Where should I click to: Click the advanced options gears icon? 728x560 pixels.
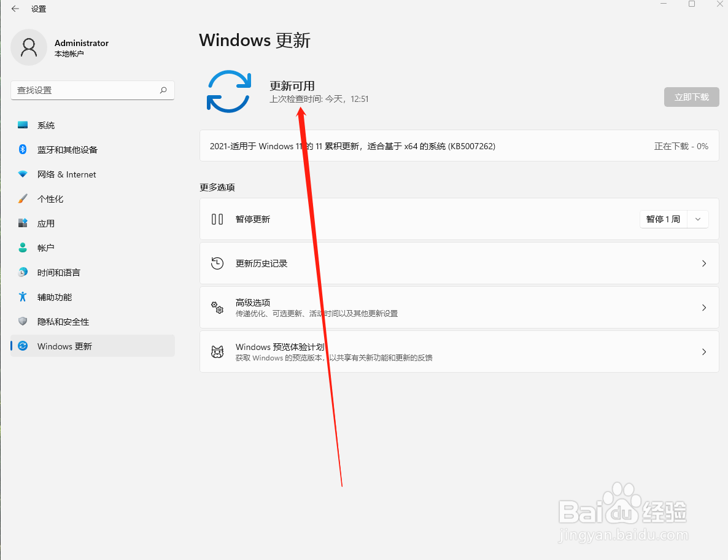217,308
